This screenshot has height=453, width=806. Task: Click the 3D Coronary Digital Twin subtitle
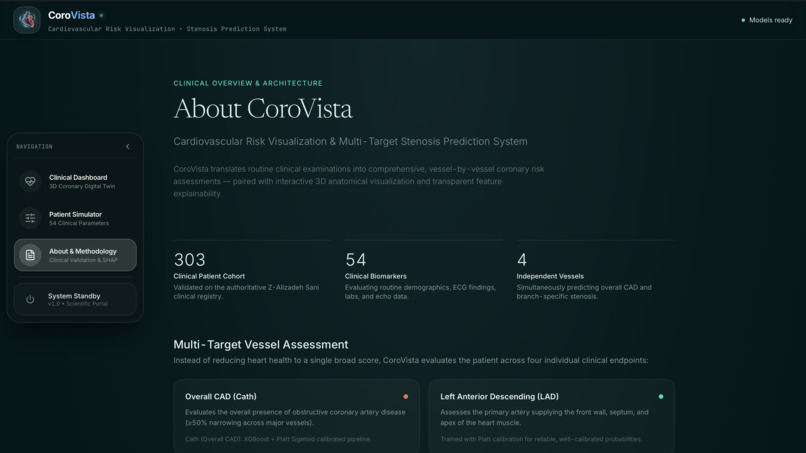[82, 186]
